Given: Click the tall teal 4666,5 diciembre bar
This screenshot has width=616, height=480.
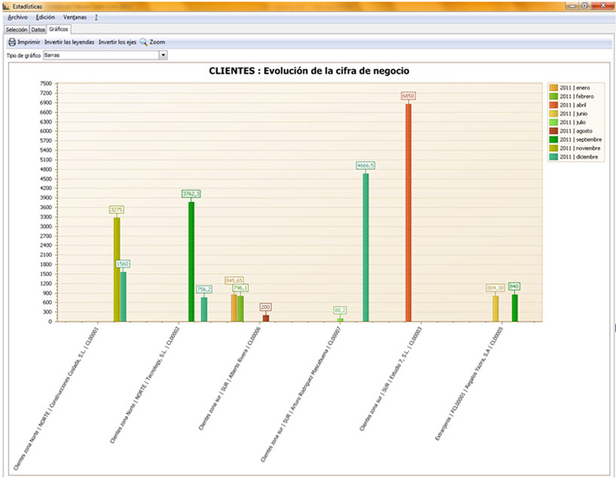Looking at the screenshot, I should point(366,247).
